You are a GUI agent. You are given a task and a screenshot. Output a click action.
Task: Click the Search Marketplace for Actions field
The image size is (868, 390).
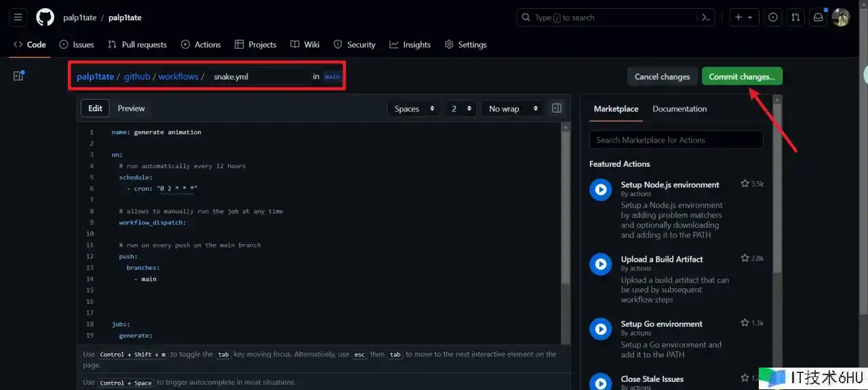(x=676, y=140)
